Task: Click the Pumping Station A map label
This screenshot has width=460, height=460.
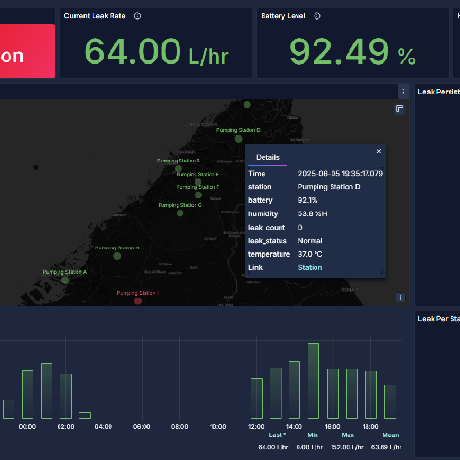Action: (x=65, y=272)
